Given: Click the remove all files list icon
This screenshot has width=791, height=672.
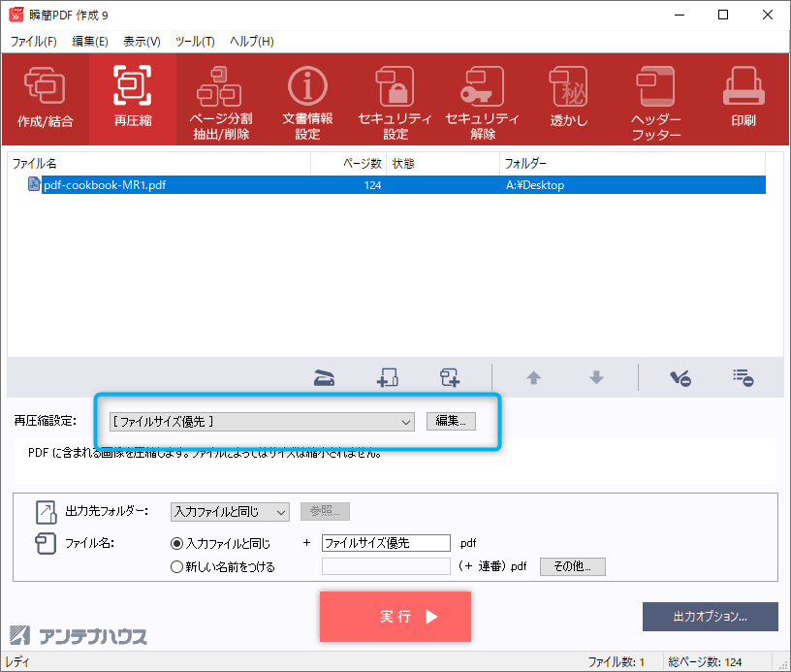Looking at the screenshot, I should point(744,378).
